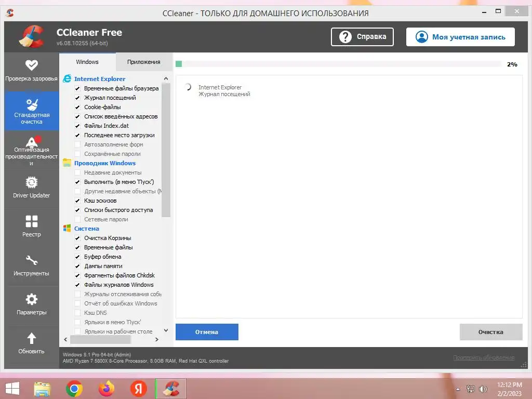Click the v6.08.10255 version text

coord(82,43)
